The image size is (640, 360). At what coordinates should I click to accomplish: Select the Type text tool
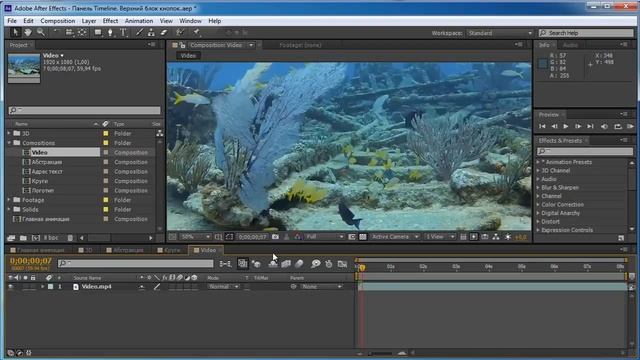click(123, 32)
